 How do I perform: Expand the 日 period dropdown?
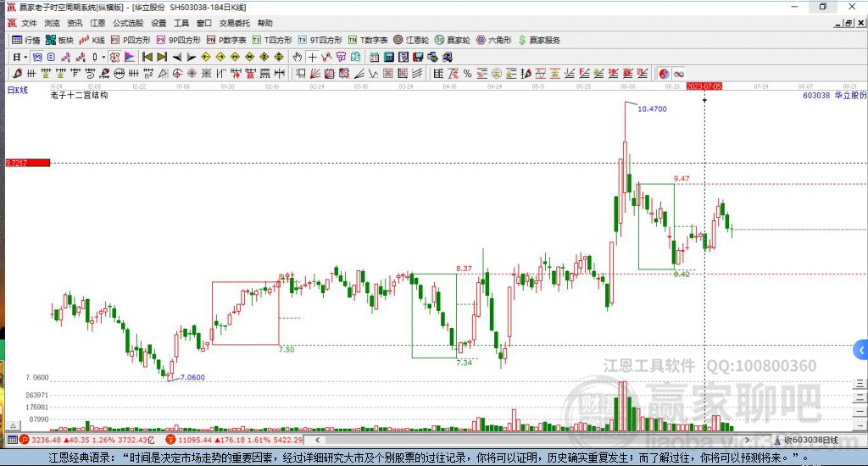coord(25,57)
